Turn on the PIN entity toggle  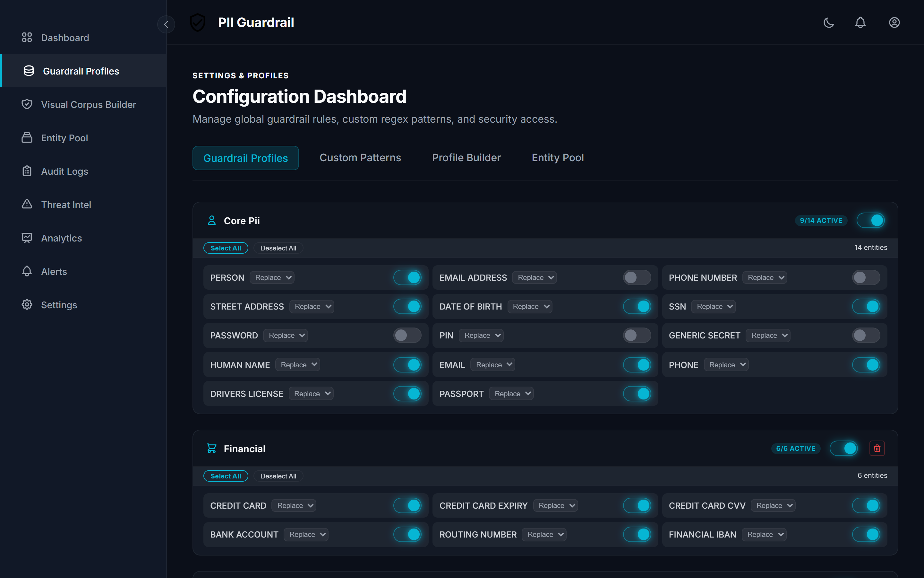637,336
